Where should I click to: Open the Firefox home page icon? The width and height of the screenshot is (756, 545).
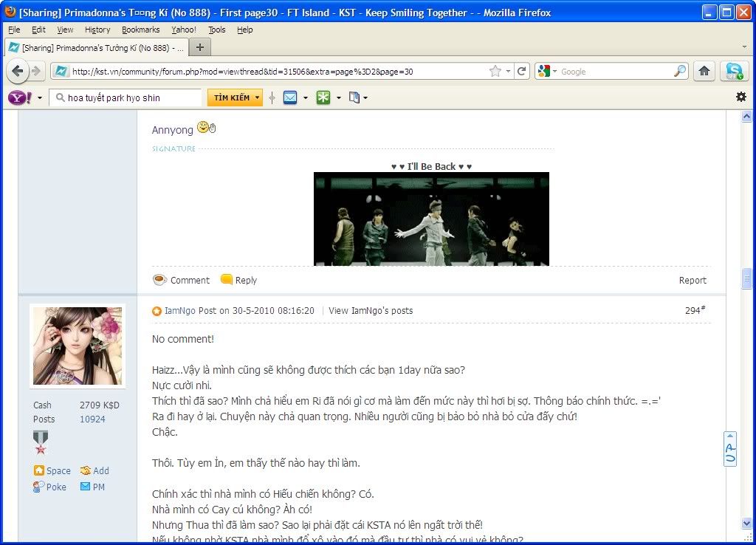(x=704, y=72)
